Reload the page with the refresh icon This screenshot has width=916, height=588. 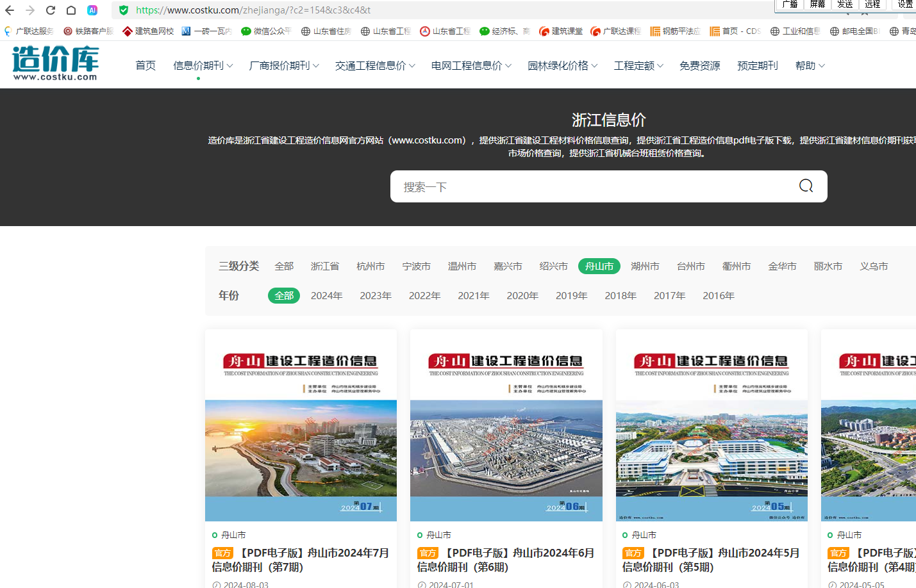[51, 10]
